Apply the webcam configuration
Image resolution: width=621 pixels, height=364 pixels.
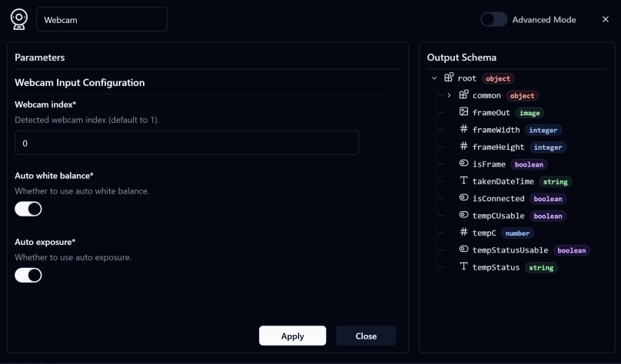tap(293, 336)
